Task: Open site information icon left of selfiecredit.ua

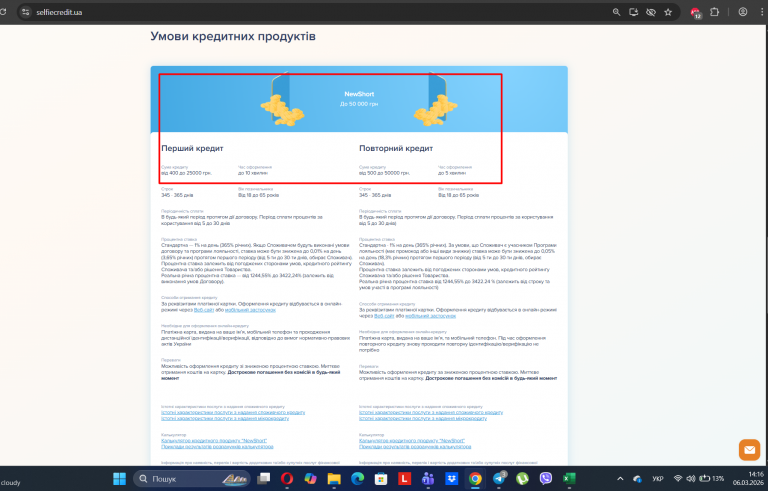Action: point(25,12)
